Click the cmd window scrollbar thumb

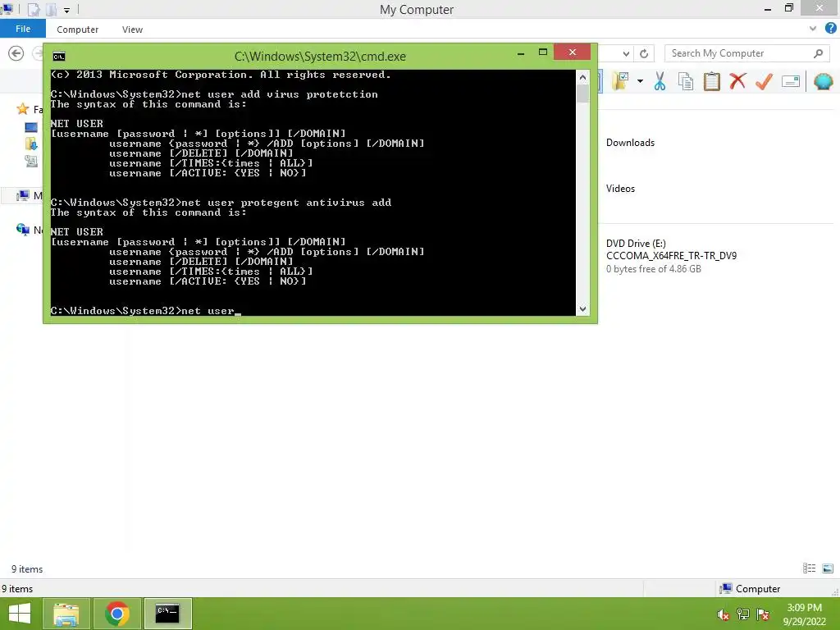coord(582,94)
